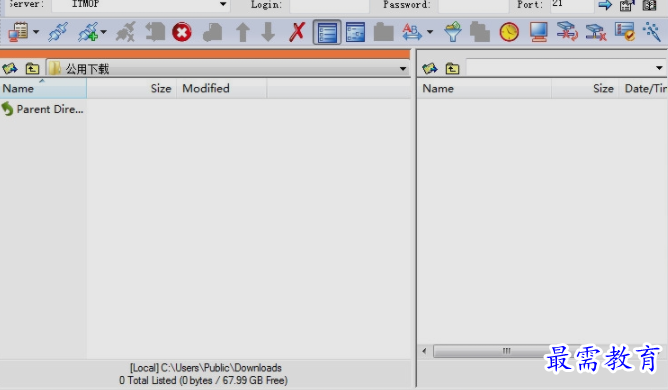Sort local pane by Modified column

(x=222, y=88)
